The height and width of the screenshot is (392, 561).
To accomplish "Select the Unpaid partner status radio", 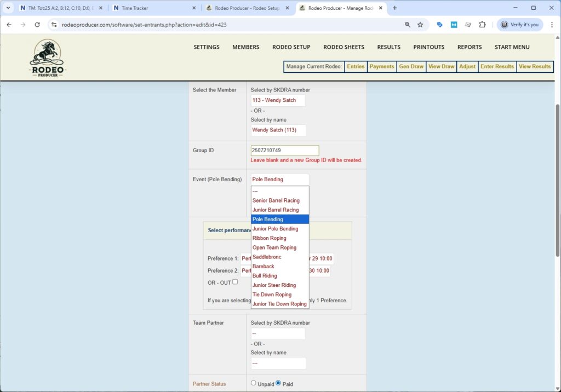I will [x=253, y=383].
